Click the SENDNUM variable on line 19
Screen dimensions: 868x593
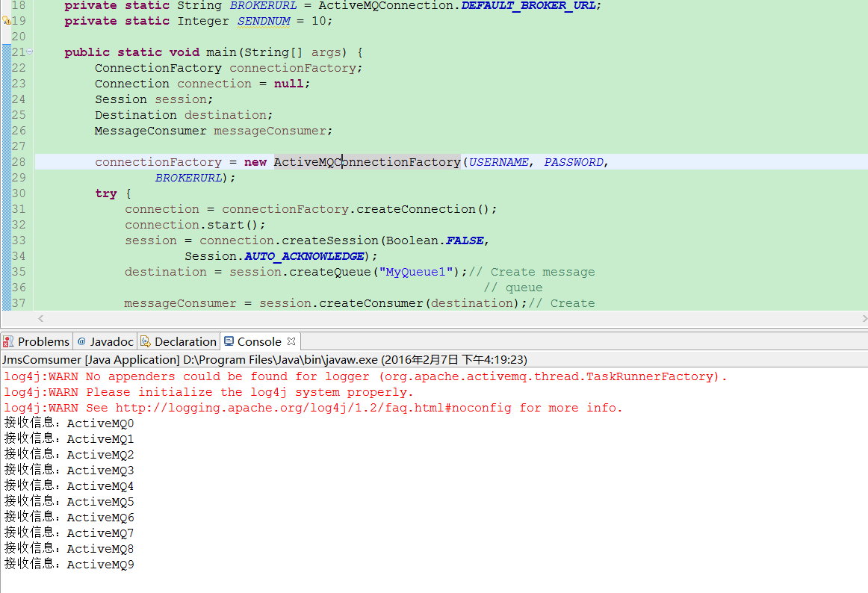[x=264, y=21]
